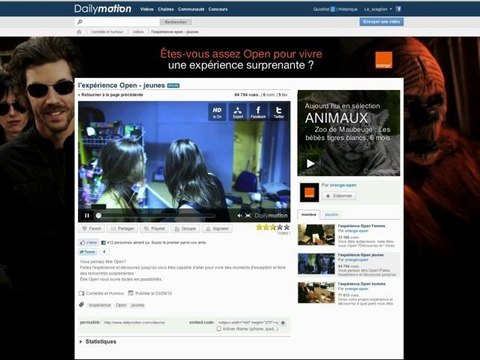Viewport: 480px width, 360px height.
Task: Click the tag icon near keywords
Action: point(81,305)
